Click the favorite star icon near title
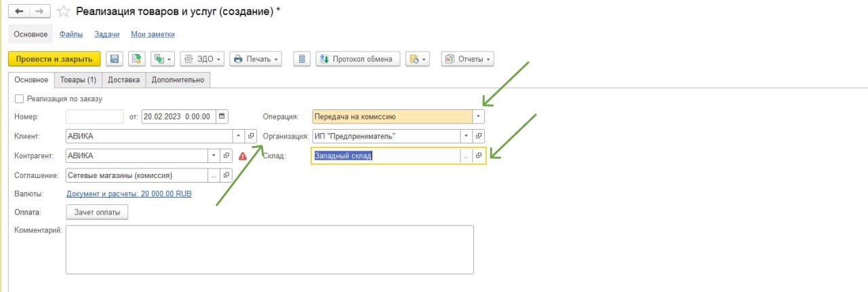This screenshot has height=292, width=868. pos(63,12)
